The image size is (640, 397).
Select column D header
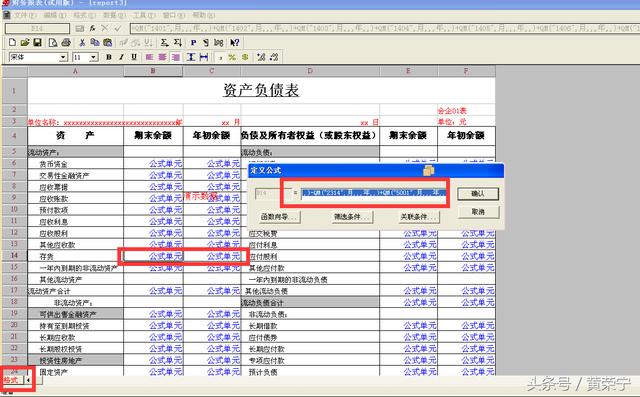(x=310, y=71)
